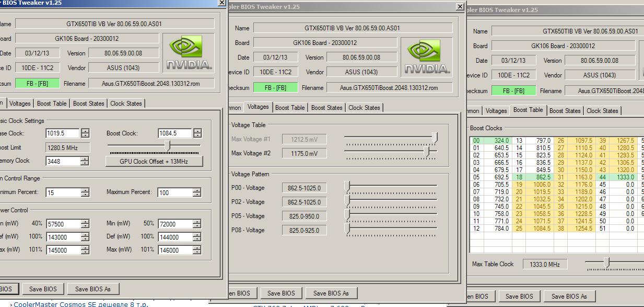Click the Max Voltage #2 1175.0 mV field
Viewport: 644px width, 307px height.
point(304,153)
